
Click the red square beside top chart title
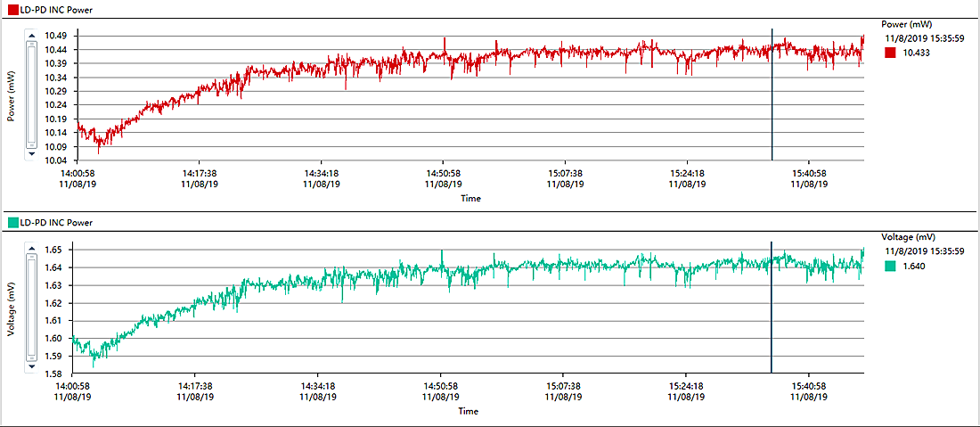pyautogui.click(x=12, y=10)
